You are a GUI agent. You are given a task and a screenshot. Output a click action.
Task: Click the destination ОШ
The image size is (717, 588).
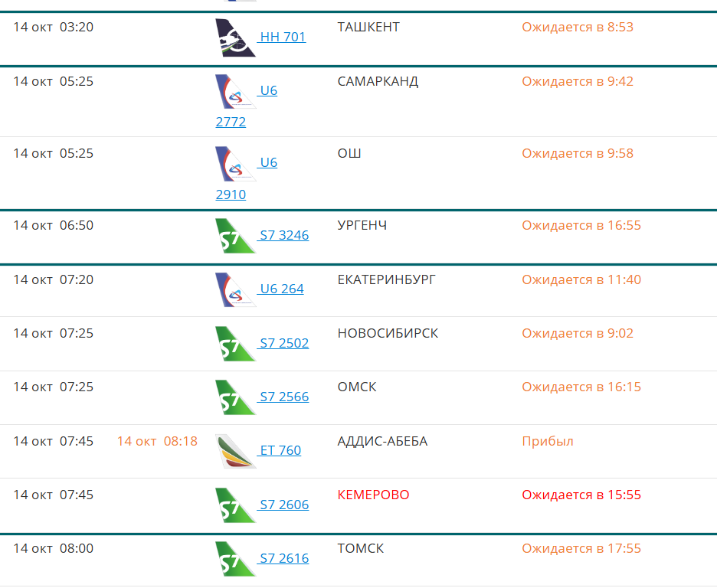pos(349,154)
